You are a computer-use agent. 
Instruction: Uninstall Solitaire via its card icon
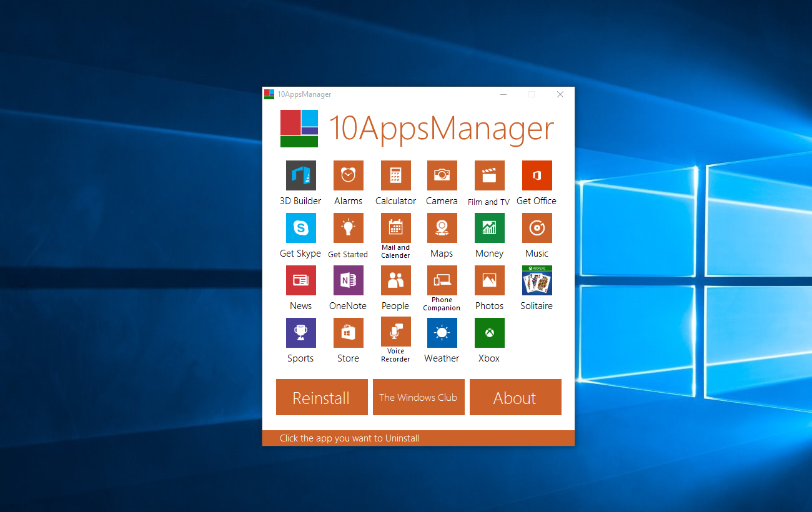click(537, 280)
